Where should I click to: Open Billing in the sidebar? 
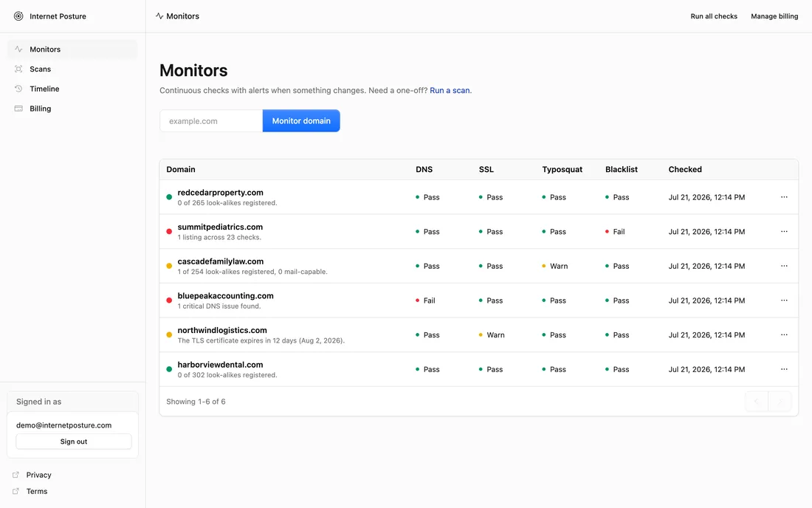[x=72, y=109]
